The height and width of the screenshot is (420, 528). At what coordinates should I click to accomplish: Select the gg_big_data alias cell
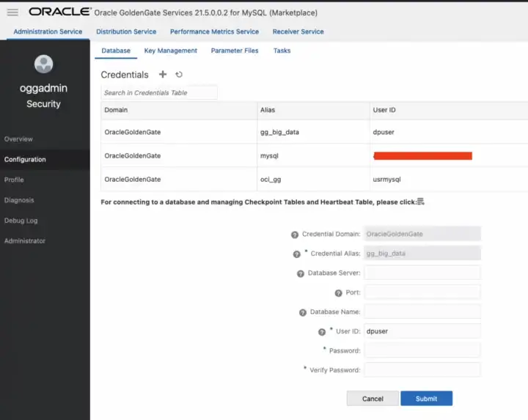tap(313, 132)
